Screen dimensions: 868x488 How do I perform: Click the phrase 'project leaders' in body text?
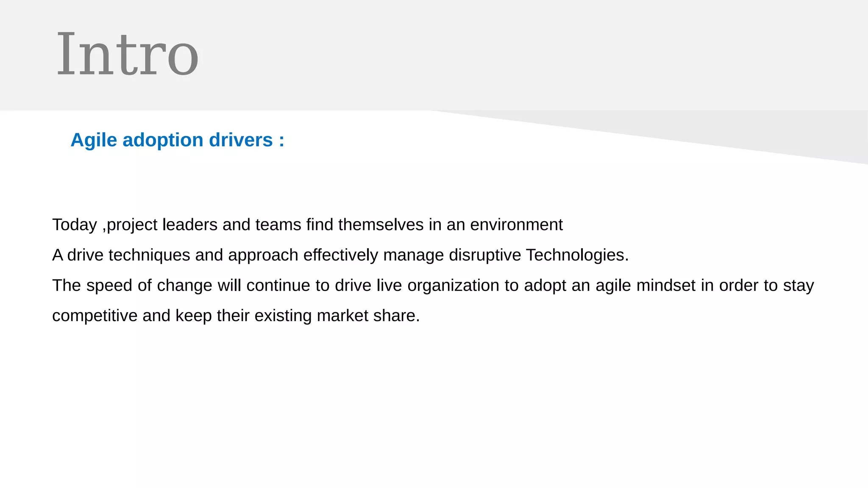point(162,225)
